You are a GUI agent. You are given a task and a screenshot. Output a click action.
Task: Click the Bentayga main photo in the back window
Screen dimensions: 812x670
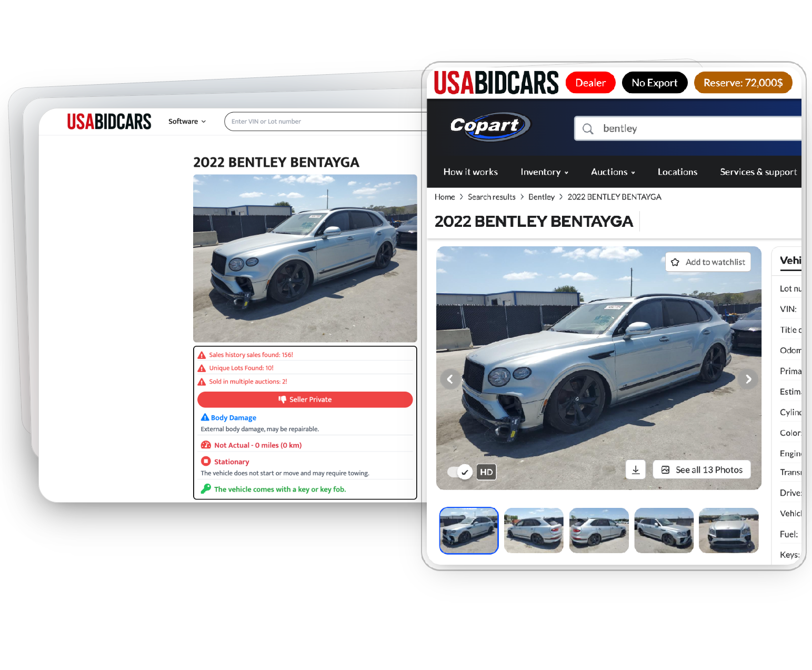point(305,258)
